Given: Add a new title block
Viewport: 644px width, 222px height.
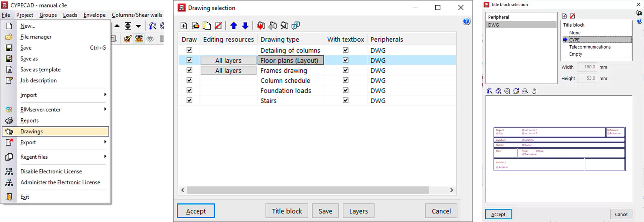Looking at the screenshot, I should 564,16.
